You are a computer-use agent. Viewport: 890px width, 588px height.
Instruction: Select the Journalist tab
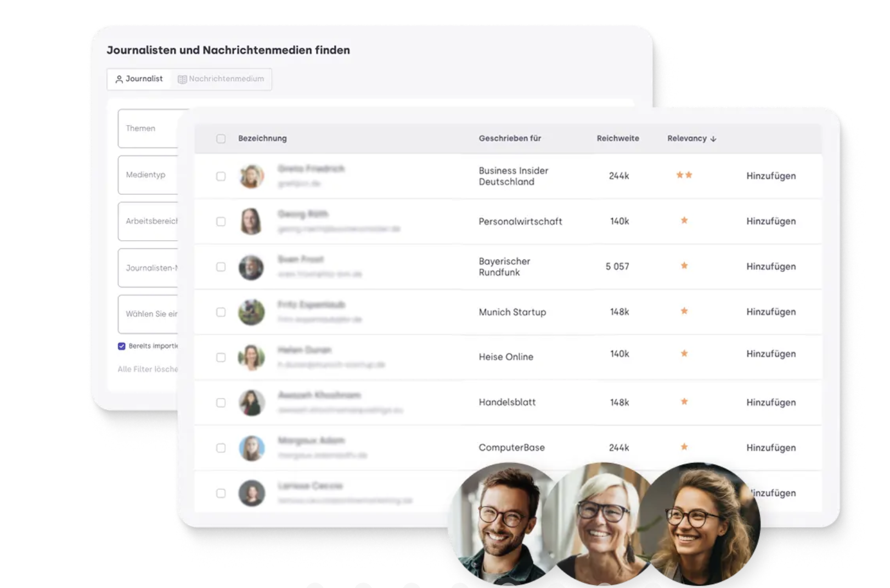click(144, 78)
